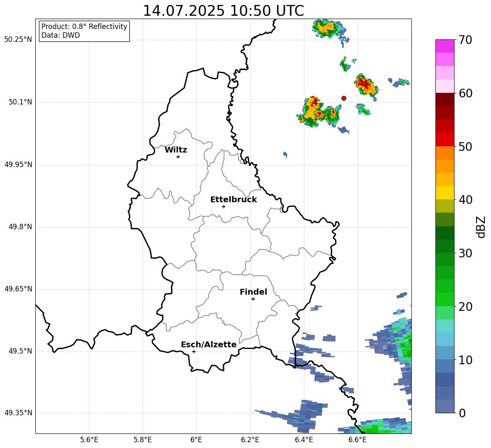Click the Findel label
The image size is (491, 448).
tap(253, 292)
